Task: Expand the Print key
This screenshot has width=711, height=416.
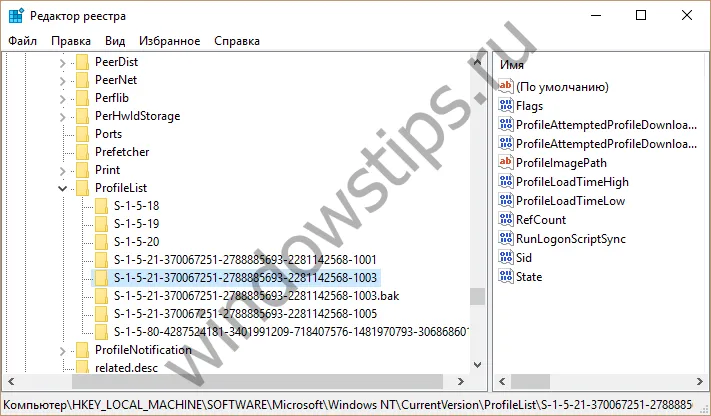Action: click(x=63, y=171)
